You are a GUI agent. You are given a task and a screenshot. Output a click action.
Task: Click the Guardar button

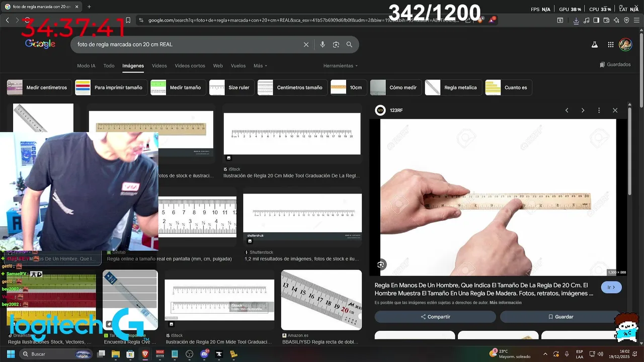560,317
